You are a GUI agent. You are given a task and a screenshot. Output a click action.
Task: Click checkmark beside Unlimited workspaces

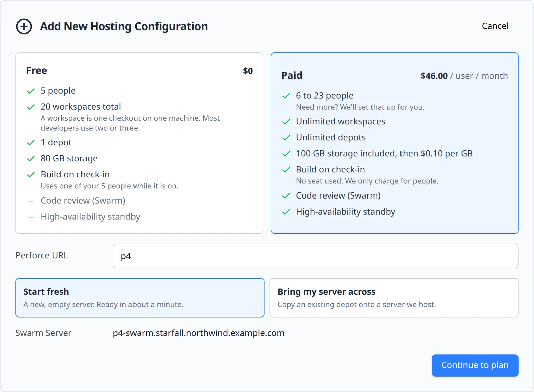286,122
